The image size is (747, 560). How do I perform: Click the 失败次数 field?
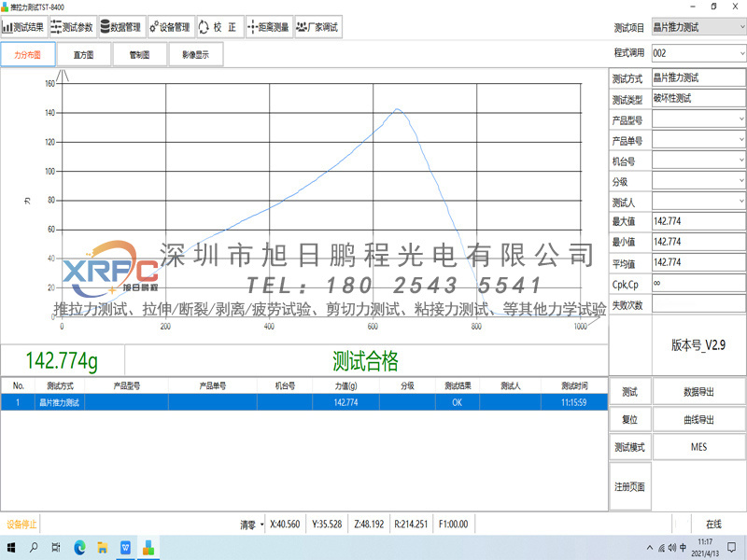(698, 304)
